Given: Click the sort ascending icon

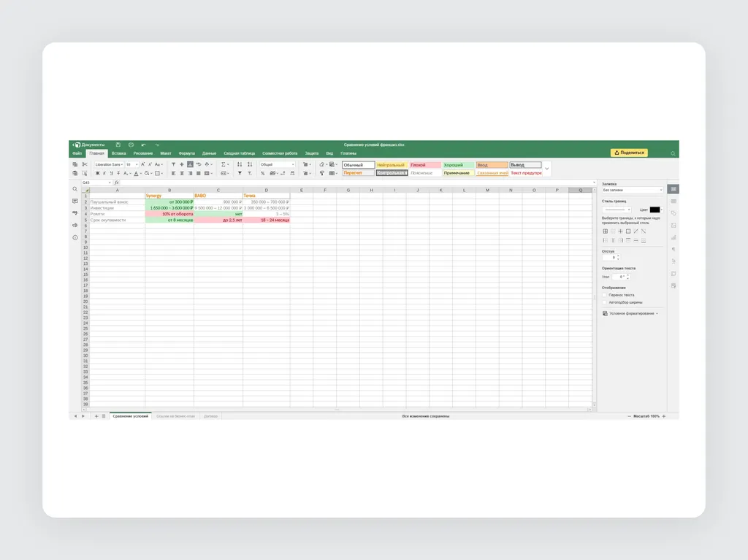Looking at the screenshot, I should click(x=240, y=164).
